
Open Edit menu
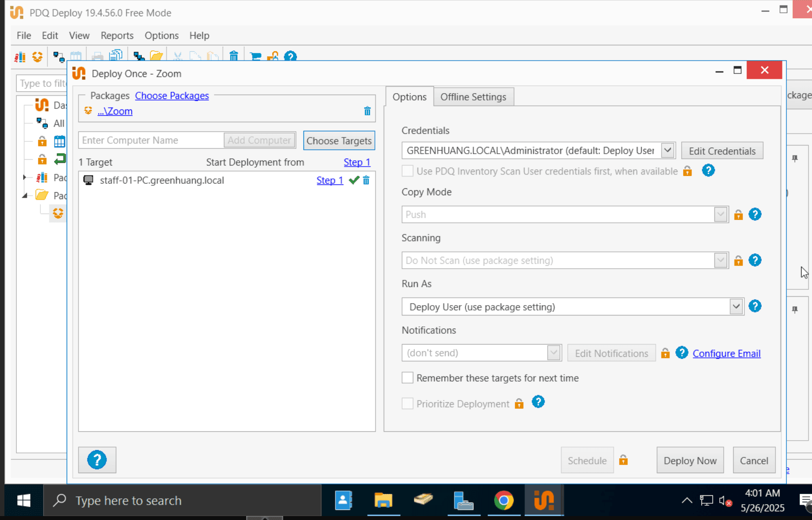(x=50, y=35)
